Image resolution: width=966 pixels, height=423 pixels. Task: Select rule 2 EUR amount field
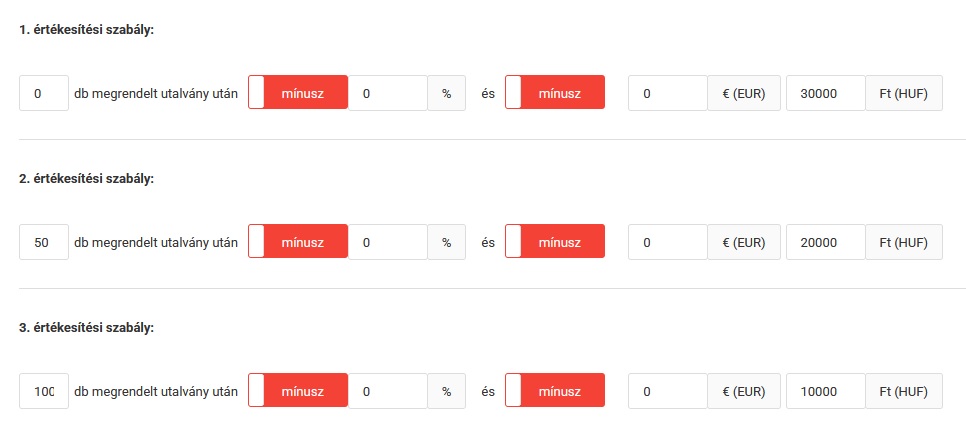click(x=667, y=242)
